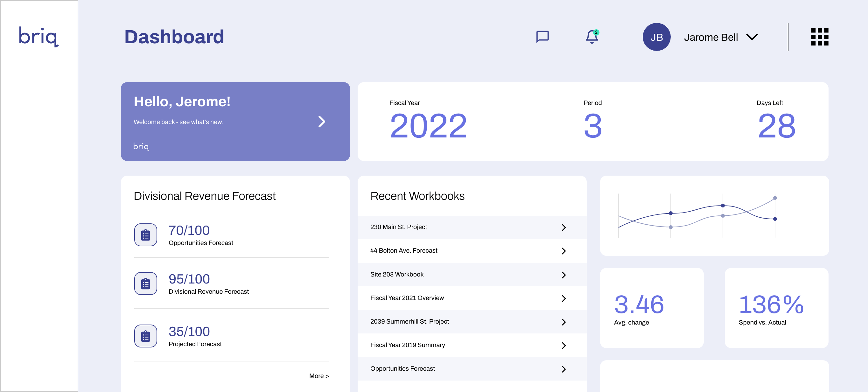
Task: Click the Projected Forecast clipboard icon
Action: pyautogui.click(x=145, y=336)
